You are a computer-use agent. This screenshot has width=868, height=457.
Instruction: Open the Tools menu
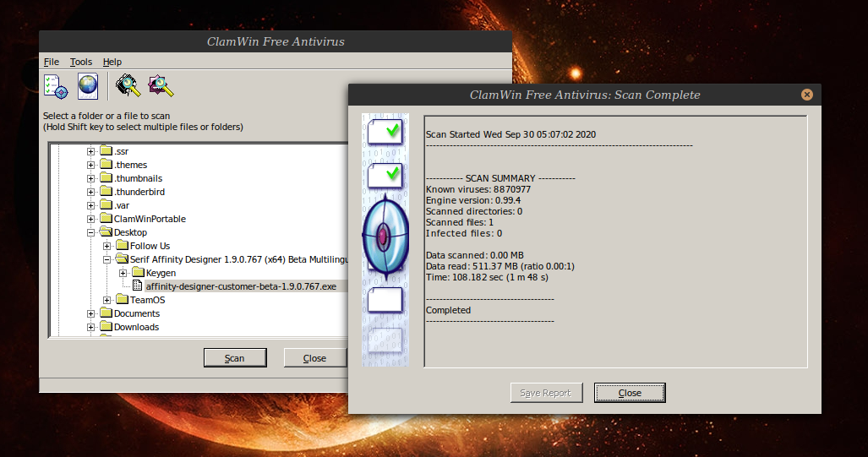(81, 62)
